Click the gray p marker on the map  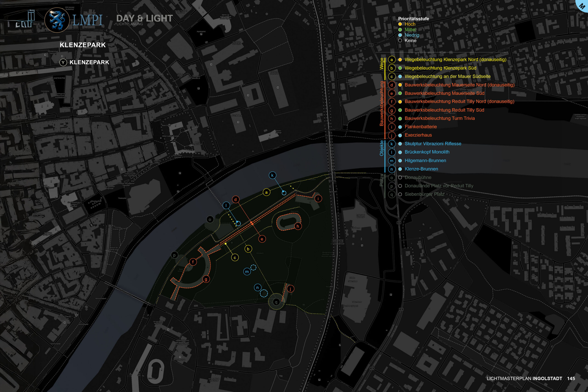click(174, 255)
